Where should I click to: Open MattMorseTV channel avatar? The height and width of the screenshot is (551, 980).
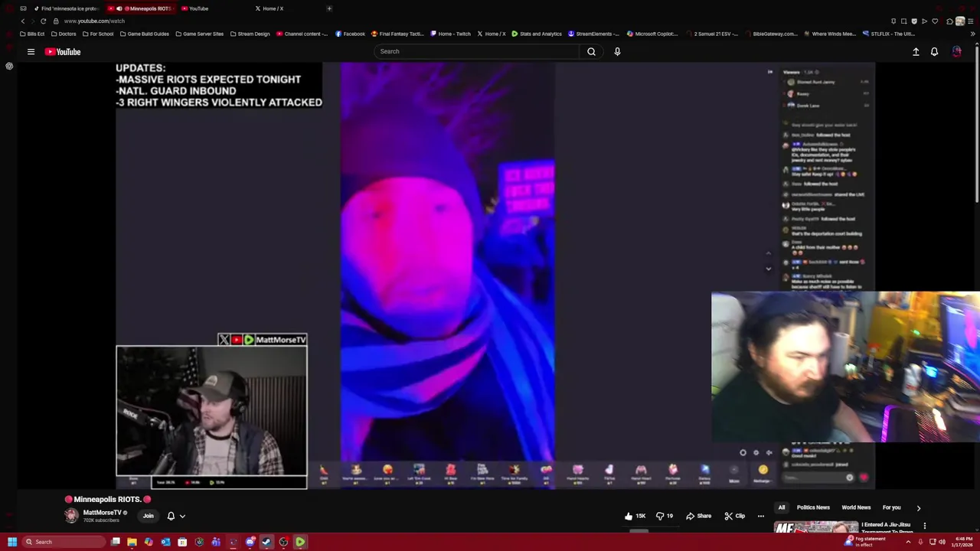point(71,516)
